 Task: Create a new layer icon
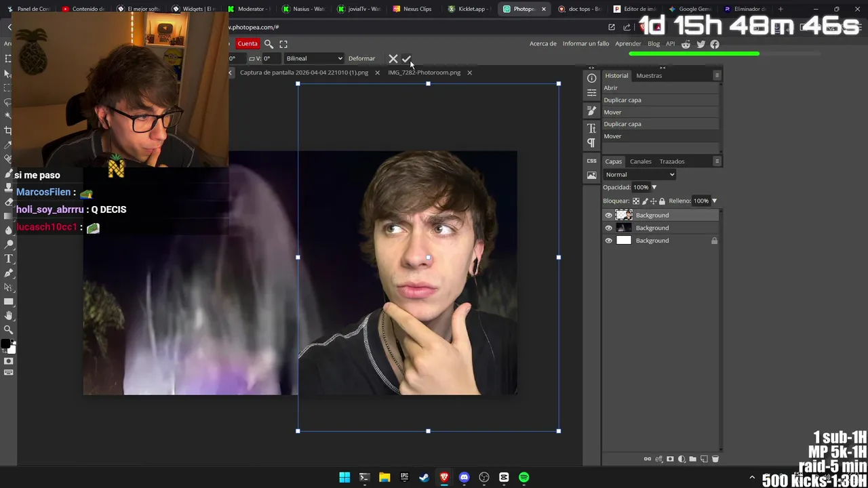point(704,459)
